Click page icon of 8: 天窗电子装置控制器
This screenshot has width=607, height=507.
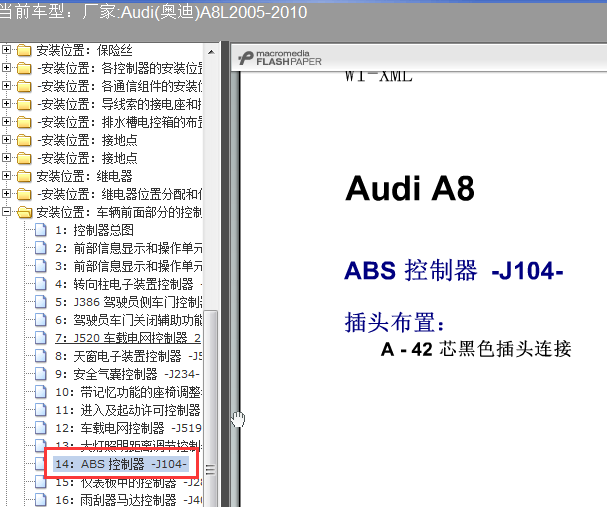point(41,356)
